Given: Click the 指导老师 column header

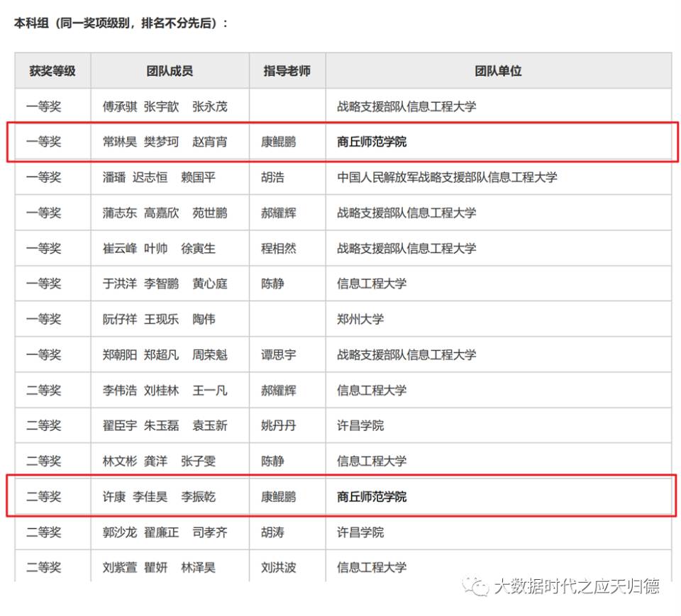Looking at the screenshot, I should (x=287, y=71).
